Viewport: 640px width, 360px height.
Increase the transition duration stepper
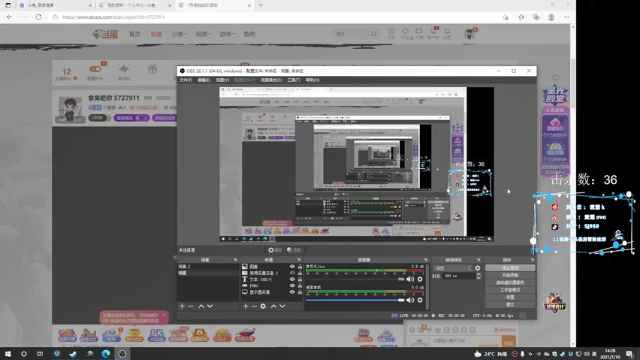[478, 275]
